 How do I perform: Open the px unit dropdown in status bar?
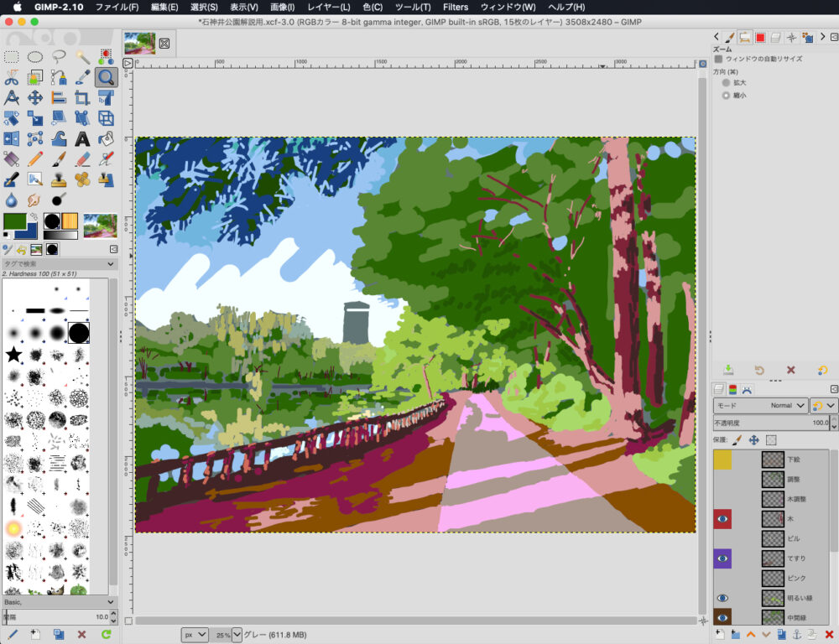pos(195,635)
